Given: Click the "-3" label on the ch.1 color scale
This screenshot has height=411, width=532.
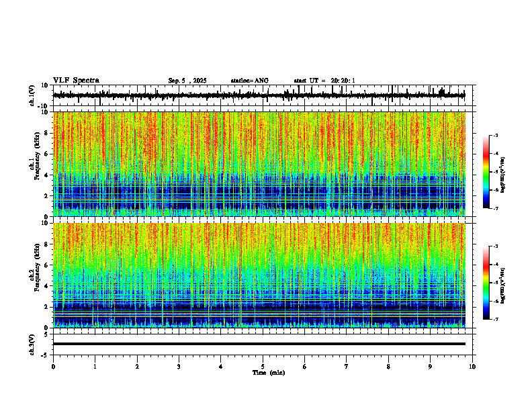Looking at the screenshot, I should click(x=495, y=136).
